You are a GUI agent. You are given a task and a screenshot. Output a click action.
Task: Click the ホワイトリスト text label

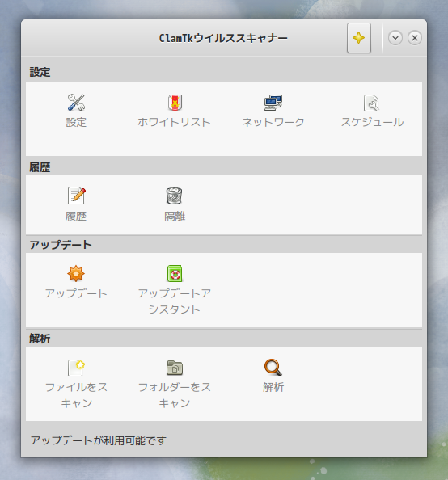pos(174,122)
